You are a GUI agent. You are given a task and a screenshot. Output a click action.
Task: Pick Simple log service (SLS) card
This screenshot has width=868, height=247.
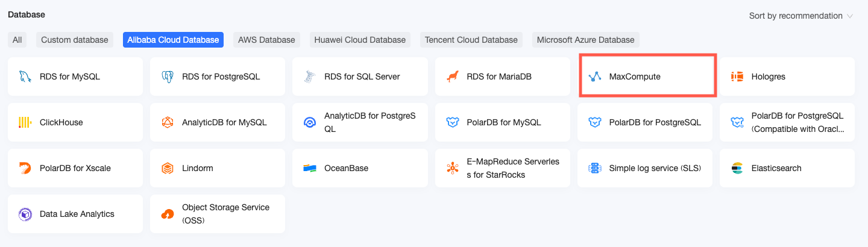[x=644, y=168]
